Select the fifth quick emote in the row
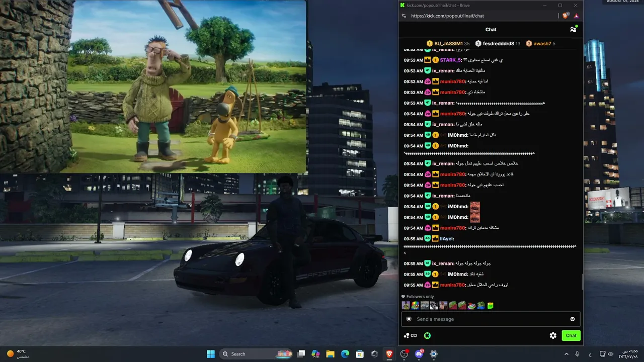 coord(443,305)
